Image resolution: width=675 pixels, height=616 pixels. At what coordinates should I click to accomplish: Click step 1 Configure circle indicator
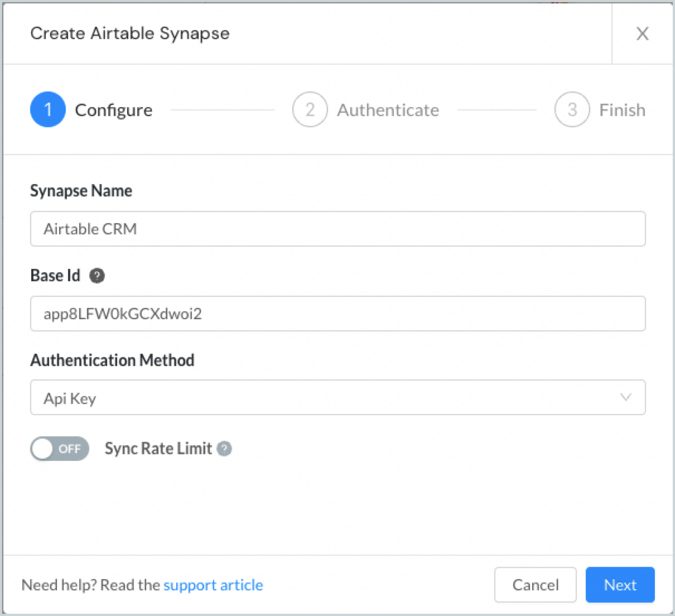47,109
